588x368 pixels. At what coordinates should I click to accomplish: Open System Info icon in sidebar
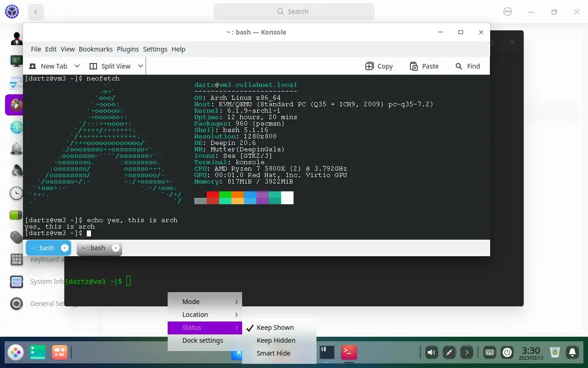tap(17, 282)
